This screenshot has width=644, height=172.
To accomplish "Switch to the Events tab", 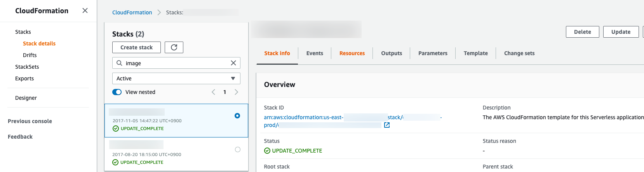I will coord(315,53).
